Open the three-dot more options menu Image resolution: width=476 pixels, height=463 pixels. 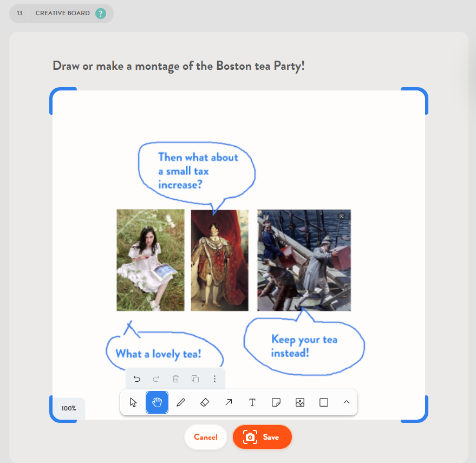214,379
